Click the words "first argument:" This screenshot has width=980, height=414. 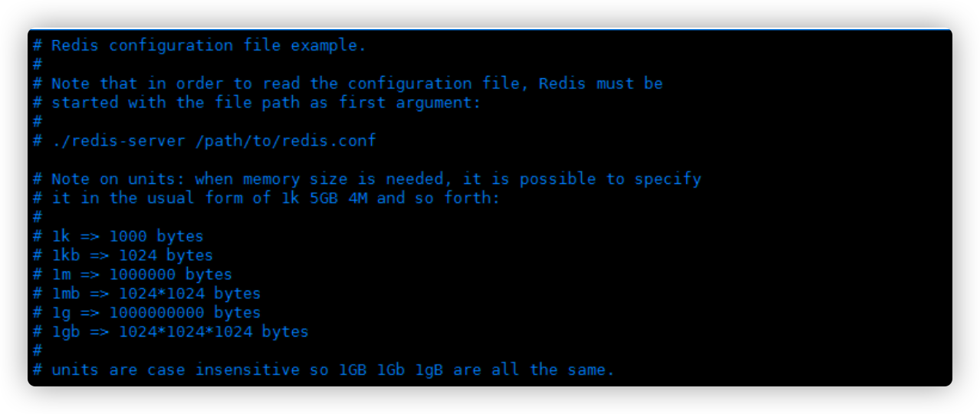[x=410, y=103]
